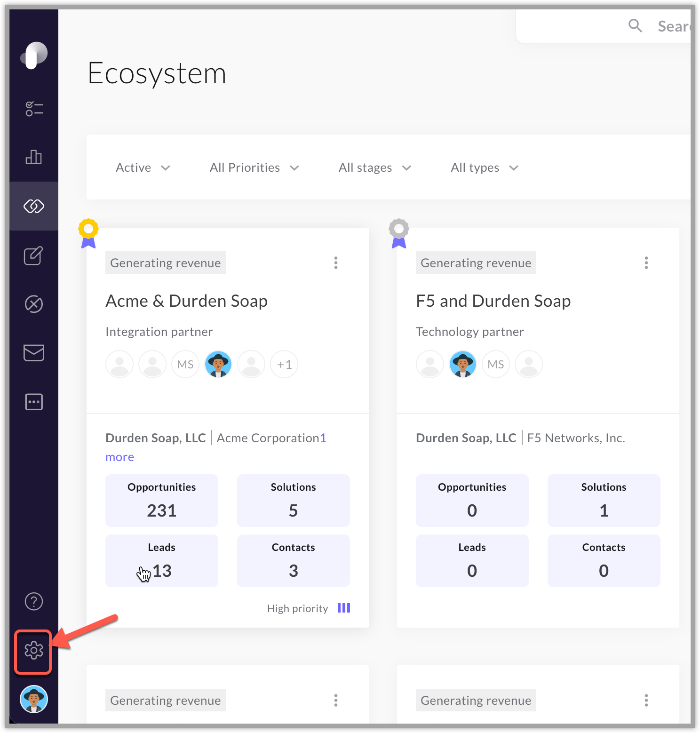Open the Acme & Durden Soap partnership title

(x=186, y=301)
